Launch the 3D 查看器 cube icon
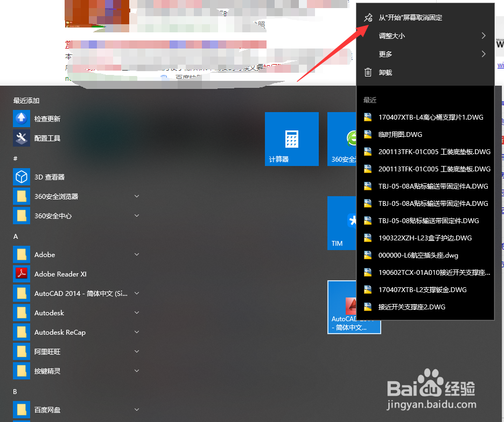This screenshot has width=504, height=422. [22, 177]
